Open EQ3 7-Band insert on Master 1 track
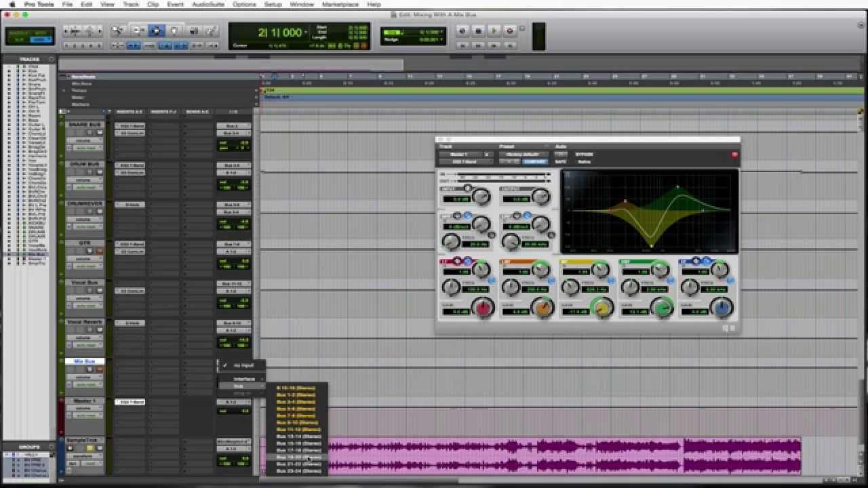This screenshot has width=868, height=488. point(130,402)
